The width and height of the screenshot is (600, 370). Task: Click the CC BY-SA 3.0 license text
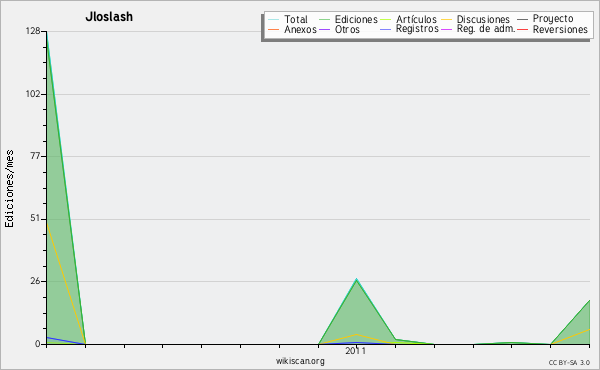pyautogui.click(x=569, y=363)
